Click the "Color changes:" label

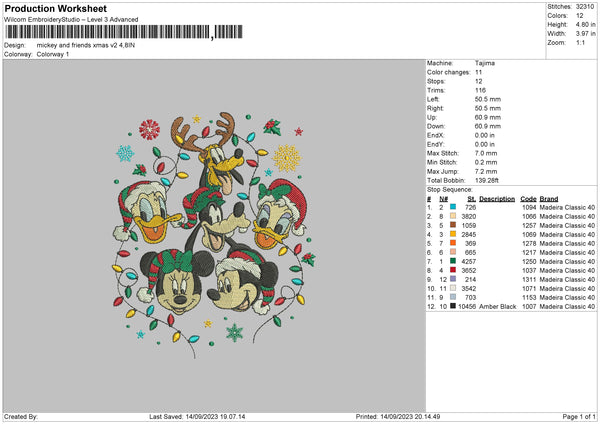(448, 72)
